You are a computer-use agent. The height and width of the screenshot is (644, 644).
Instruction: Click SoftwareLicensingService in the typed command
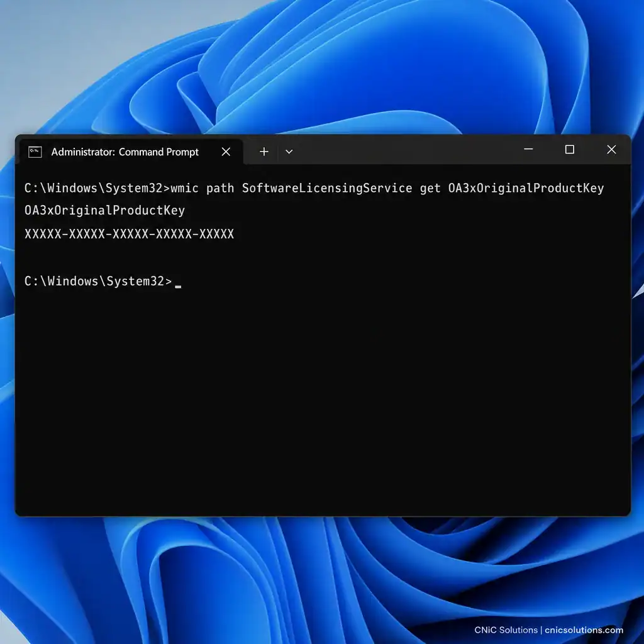[x=327, y=188]
